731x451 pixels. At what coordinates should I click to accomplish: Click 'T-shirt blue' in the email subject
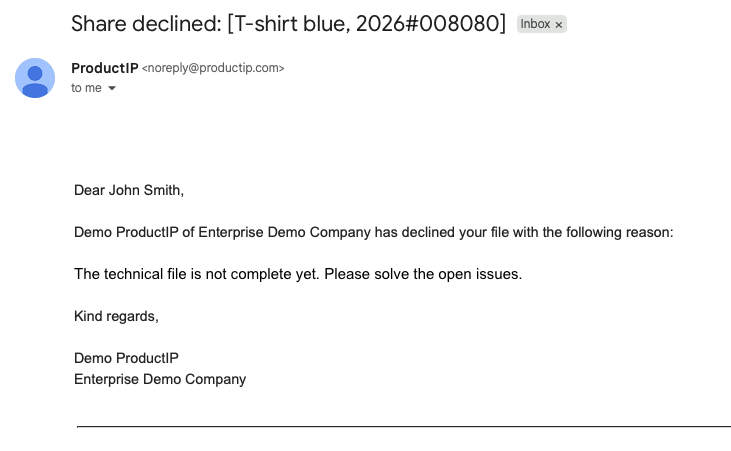point(290,23)
